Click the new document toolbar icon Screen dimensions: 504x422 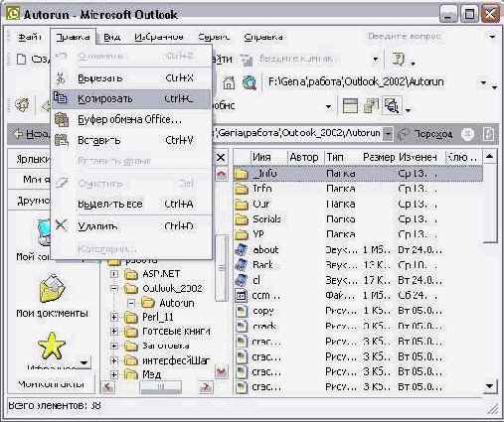(22, 60)
